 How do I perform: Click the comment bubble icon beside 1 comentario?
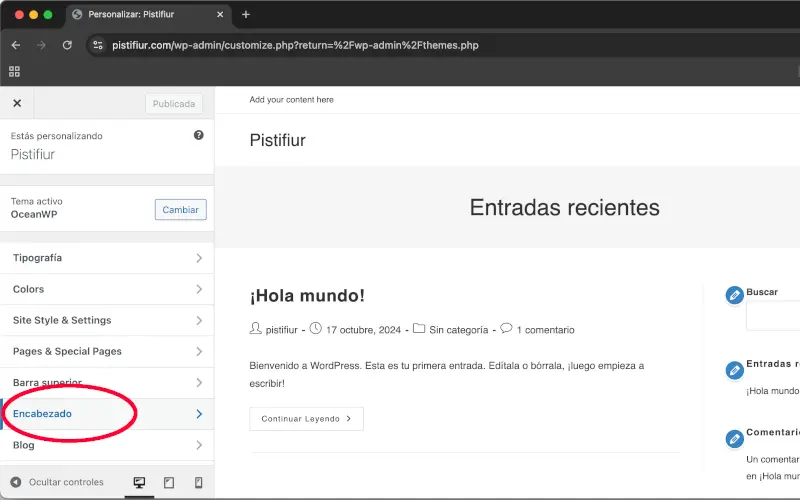pyautogui.click(x=506, y=328)
